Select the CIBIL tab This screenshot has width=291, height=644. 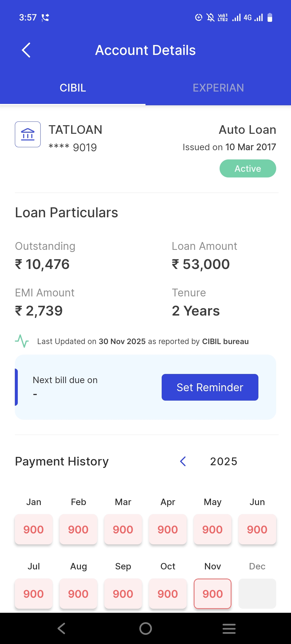pos(73,88)
